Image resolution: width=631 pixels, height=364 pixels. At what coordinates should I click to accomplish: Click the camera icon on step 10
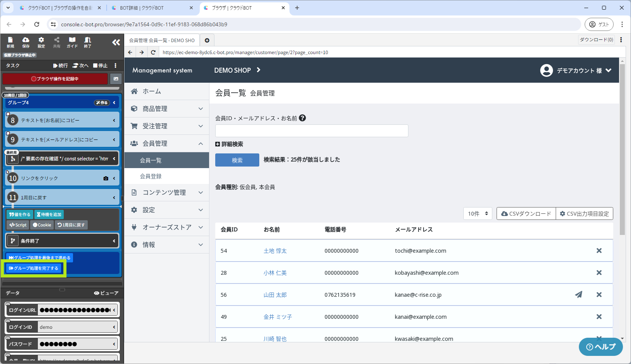click(x=106, y=178)
